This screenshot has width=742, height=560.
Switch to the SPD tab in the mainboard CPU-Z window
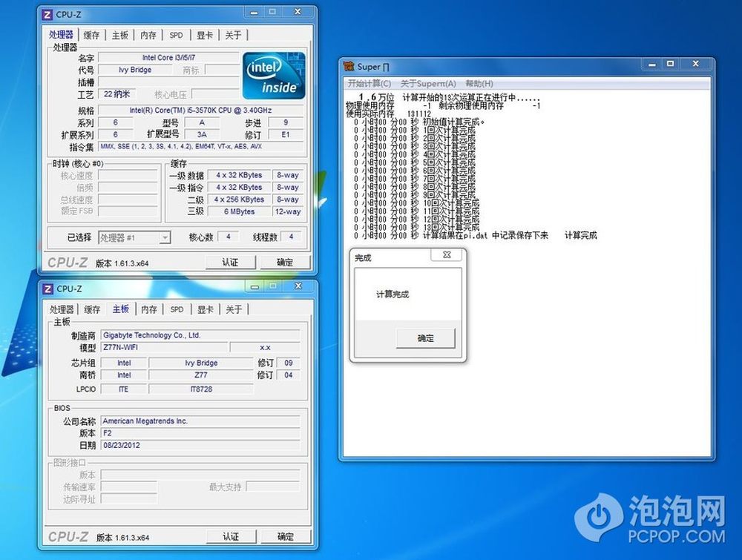[177, 309]
